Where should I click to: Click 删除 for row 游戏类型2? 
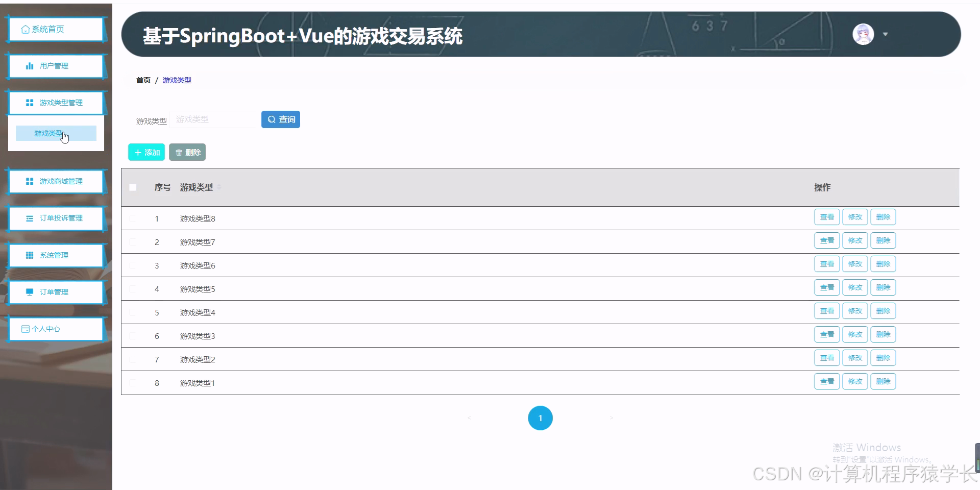click(883, 358)
